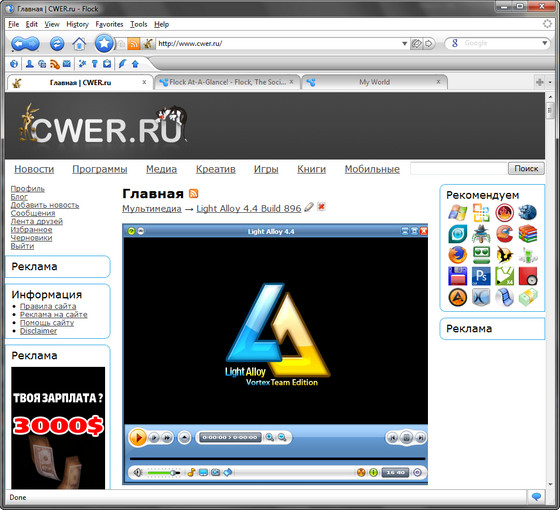Open the home page via house icon
560x510 pixels.
79,44
